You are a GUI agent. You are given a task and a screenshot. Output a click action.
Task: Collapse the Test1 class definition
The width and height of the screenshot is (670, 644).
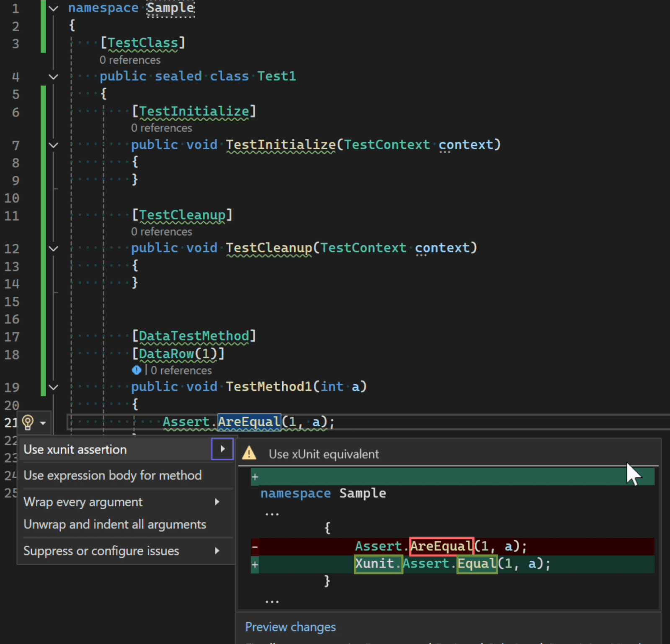tap(54, 77)
